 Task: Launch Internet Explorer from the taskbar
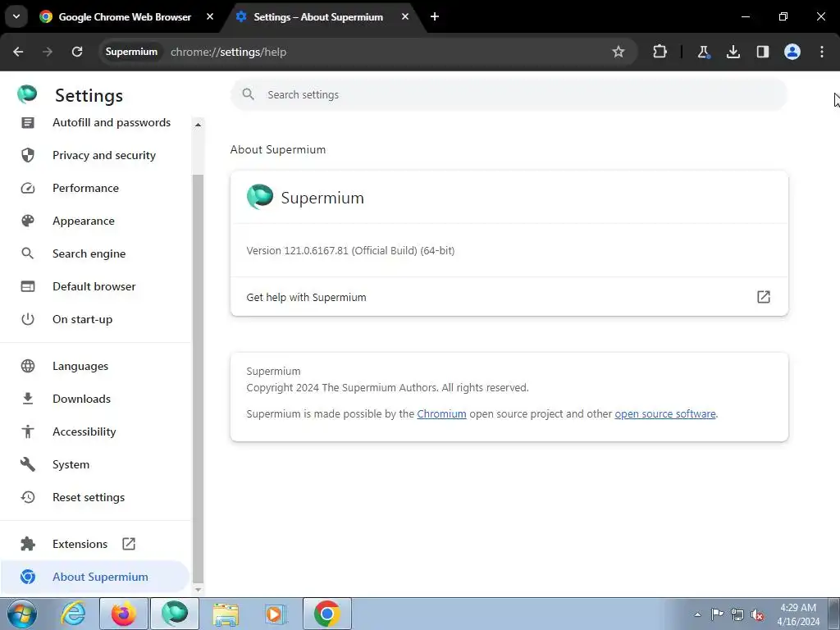(x=73, y=614)
